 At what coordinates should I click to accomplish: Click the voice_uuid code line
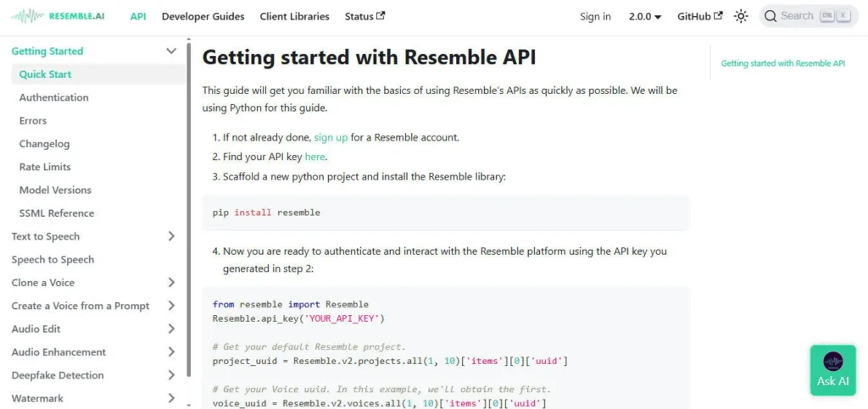(x=379, y=404)
